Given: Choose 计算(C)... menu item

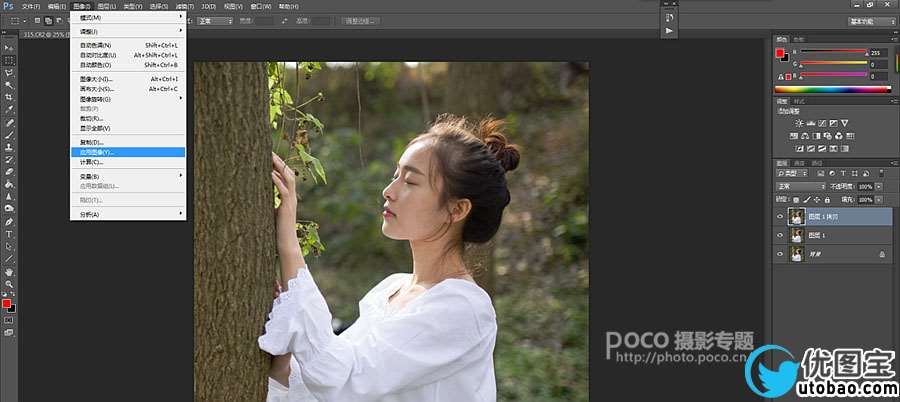Looking at the screenshot, I should click(x=127, y=163).
